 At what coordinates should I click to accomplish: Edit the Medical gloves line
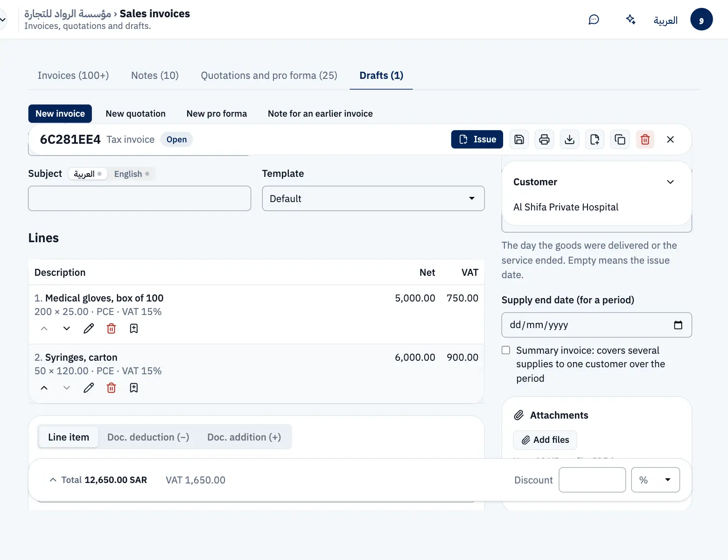pyautogui.click(x=89, y=329)
